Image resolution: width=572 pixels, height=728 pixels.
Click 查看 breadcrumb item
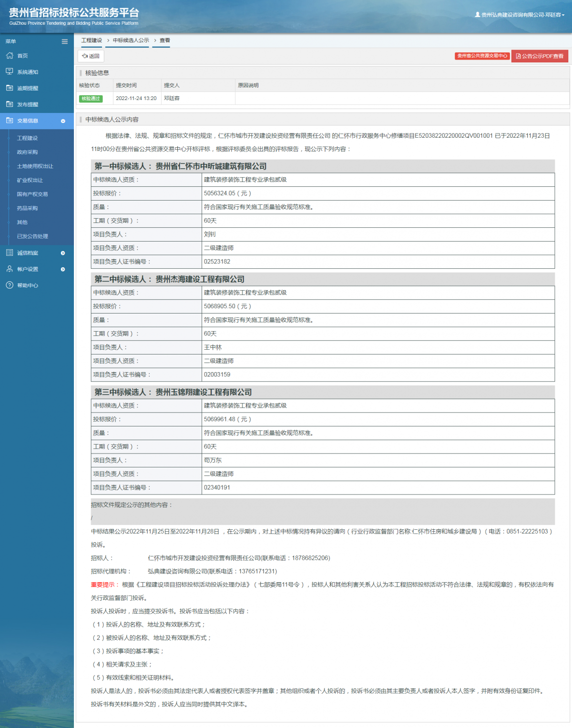click(x=165, y=40)
